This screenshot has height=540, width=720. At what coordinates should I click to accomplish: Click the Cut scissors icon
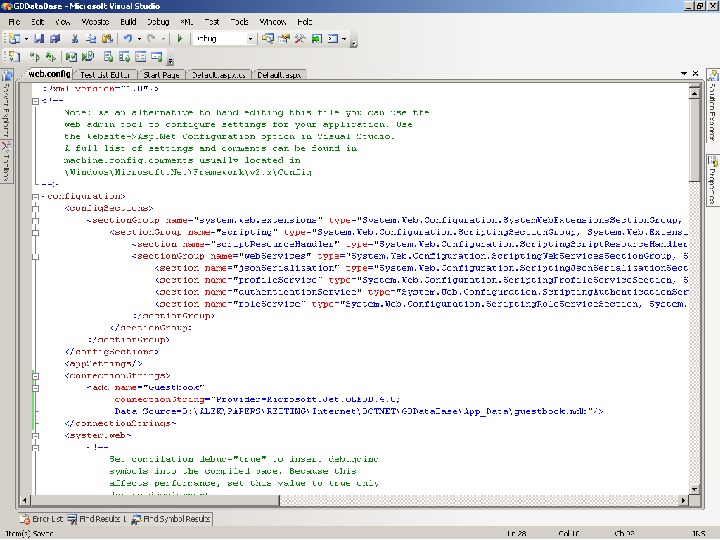[74, 38]
